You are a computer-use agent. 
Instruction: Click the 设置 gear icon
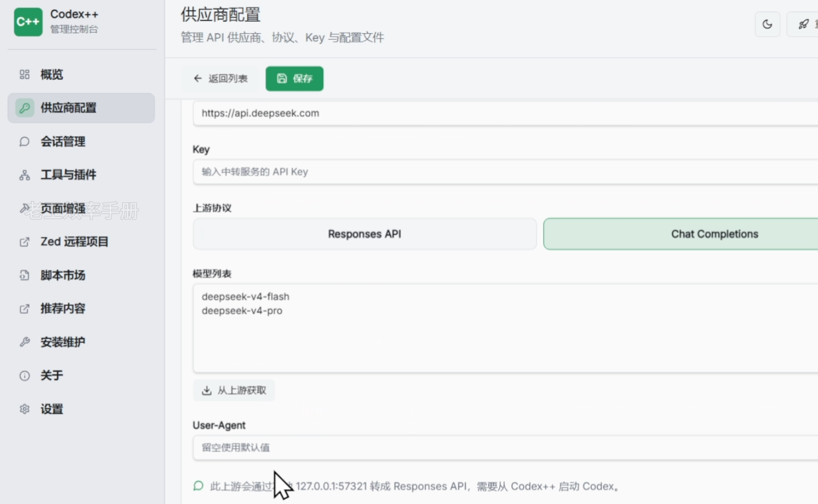coord(24,409)
